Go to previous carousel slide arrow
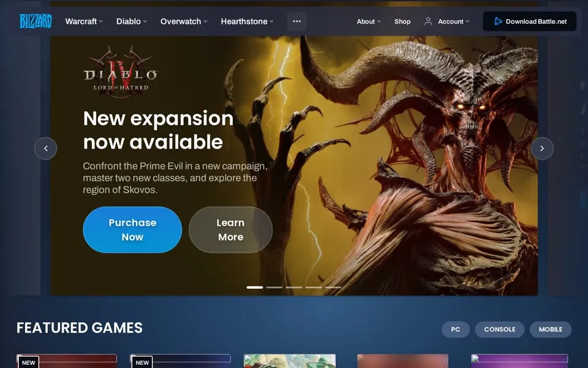 (x=46, y=148)
